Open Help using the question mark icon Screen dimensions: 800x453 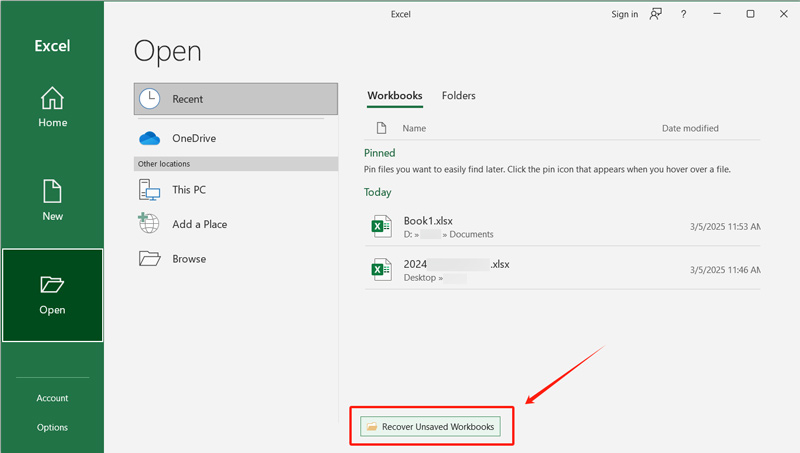(684, 14)
